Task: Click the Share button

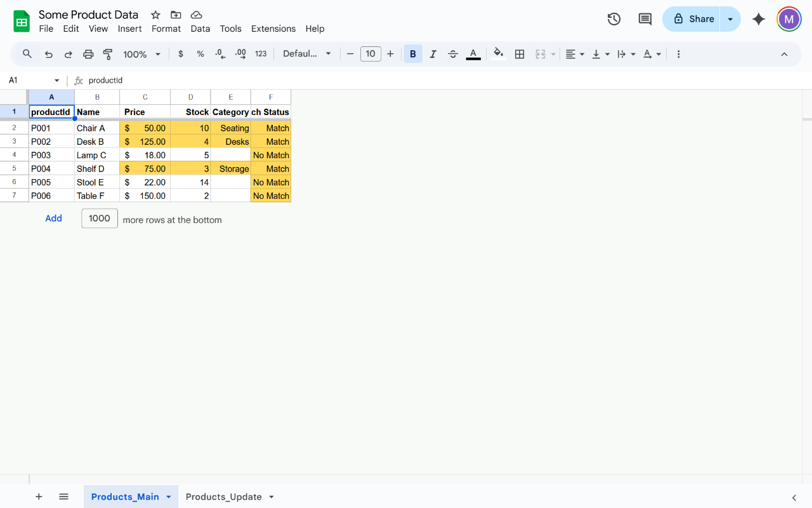Action: coord(693,19)
